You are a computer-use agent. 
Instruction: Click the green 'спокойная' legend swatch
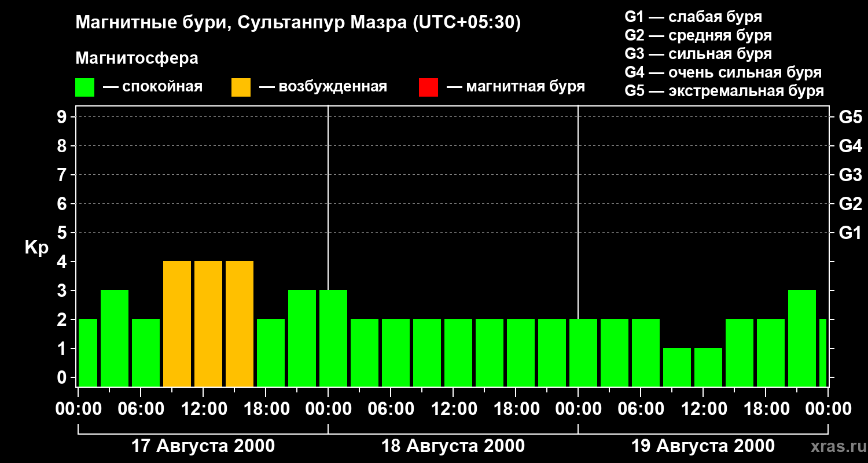tap(84, 87)
